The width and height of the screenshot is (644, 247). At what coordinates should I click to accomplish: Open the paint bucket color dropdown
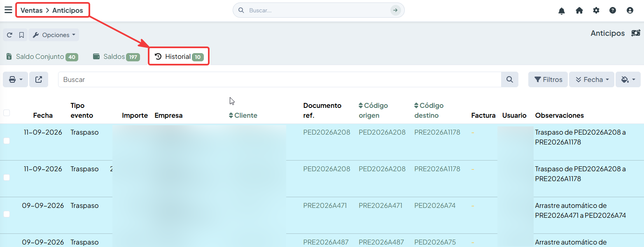click(628, 79)
